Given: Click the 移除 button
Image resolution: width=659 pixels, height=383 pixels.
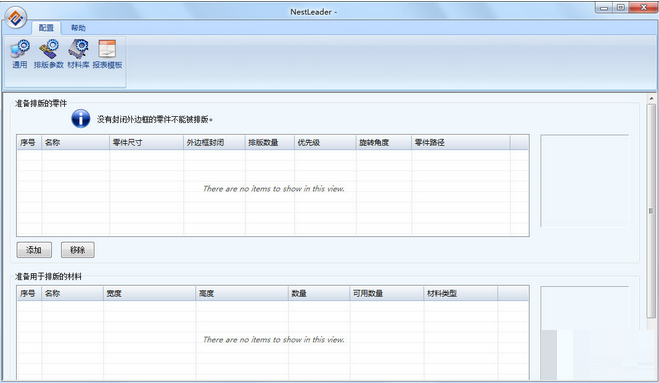Looking at the screenshot, I should (x=78, y=250).
